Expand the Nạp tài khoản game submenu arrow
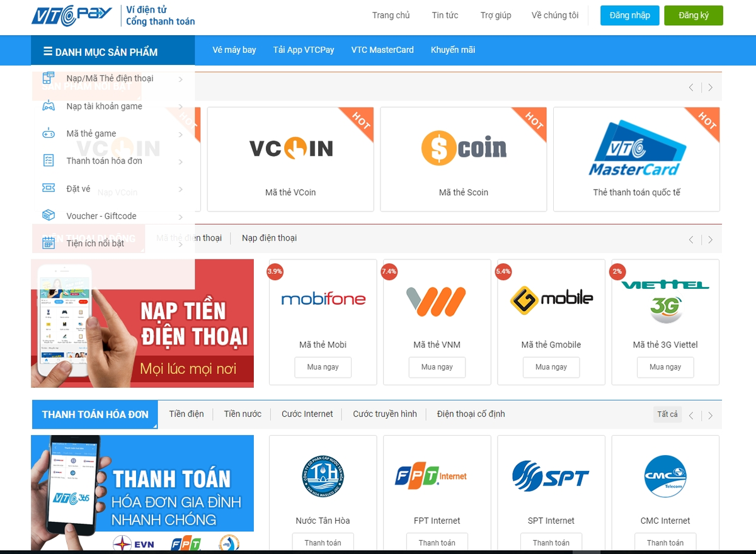Viewport: 756px width, 554px height. pyautogui.click(x=181, y=107)
